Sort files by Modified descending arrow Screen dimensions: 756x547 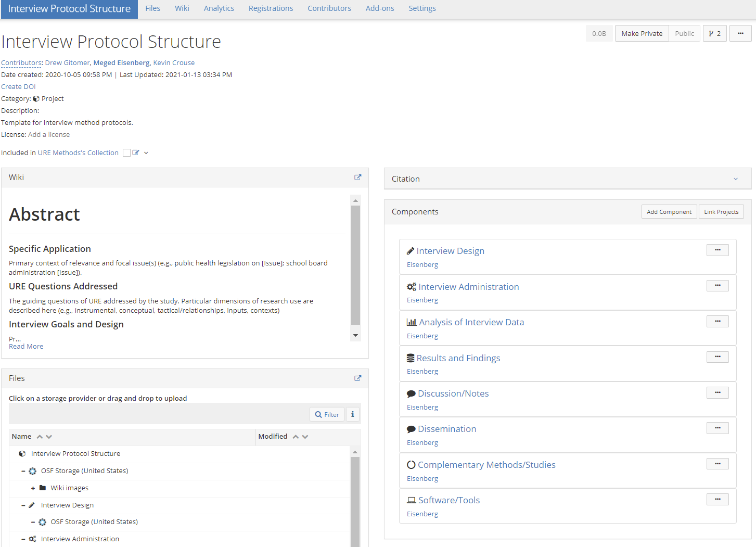[x=305, y=437]
